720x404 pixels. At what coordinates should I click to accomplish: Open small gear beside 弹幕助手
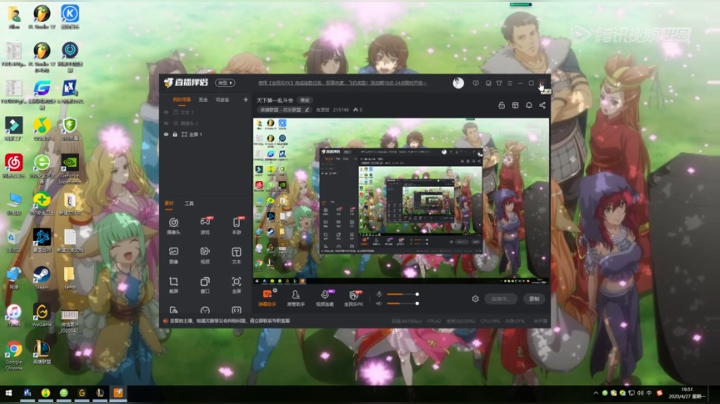tap(275, 290)
